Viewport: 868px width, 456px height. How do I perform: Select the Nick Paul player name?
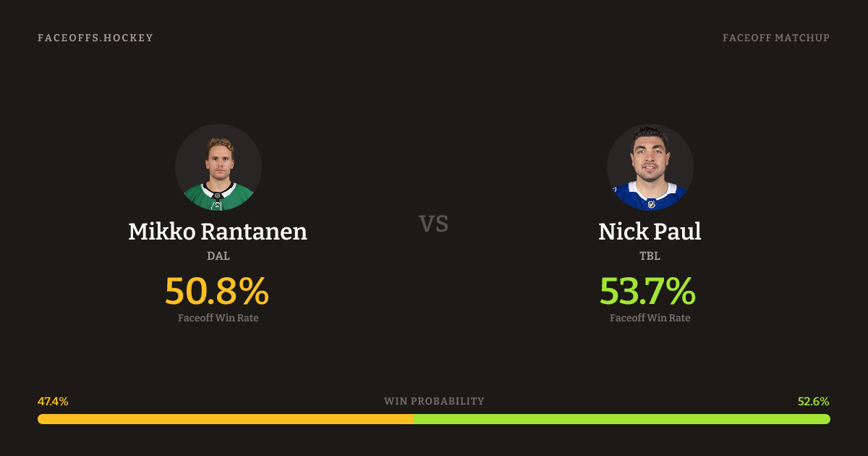click(x=650, y=232)
